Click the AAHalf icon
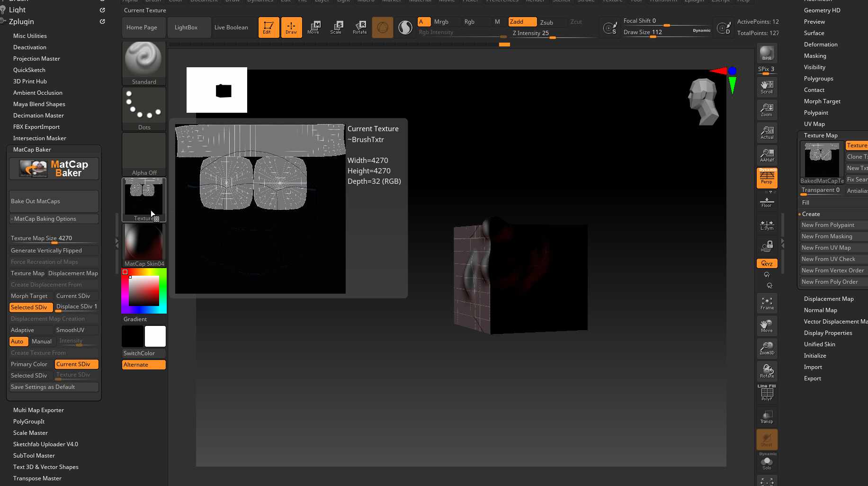This screenshot has height=486, width=868. click(x=767, y=155)
